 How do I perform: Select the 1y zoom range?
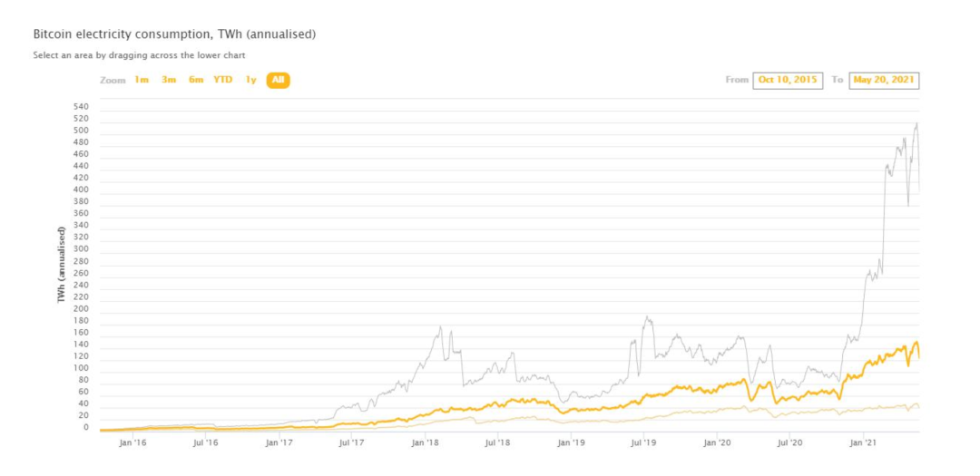coord(250,80)
